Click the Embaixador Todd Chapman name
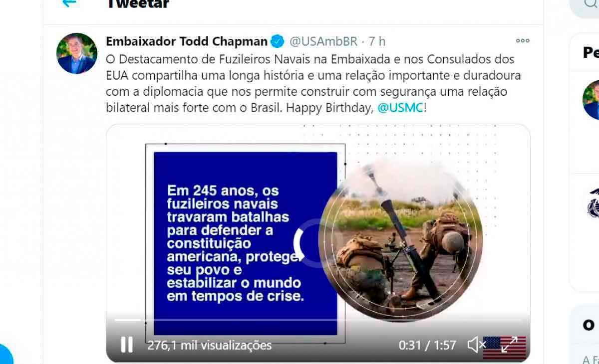 click(x=187, y=41)
